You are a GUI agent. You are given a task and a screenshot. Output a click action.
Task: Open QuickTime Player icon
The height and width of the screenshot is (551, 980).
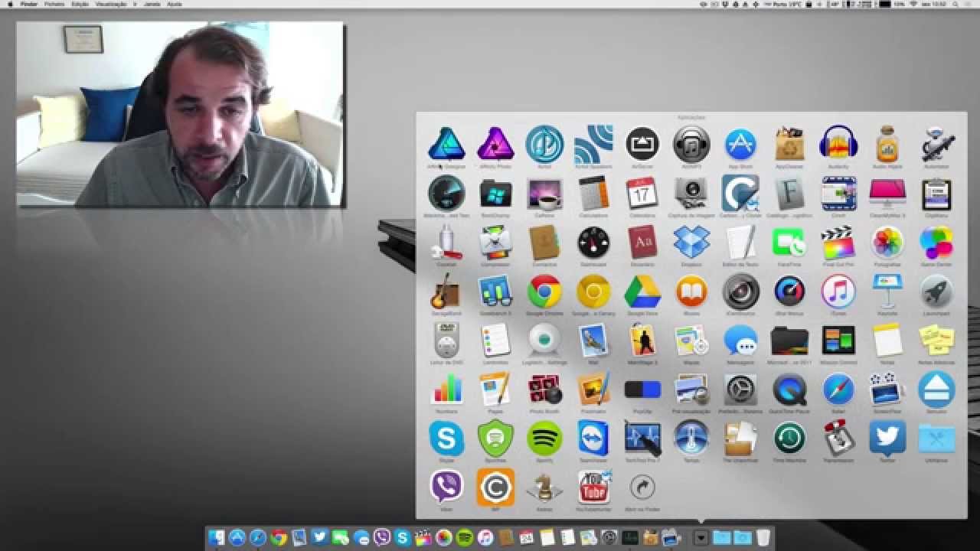(x=789, y=390)
